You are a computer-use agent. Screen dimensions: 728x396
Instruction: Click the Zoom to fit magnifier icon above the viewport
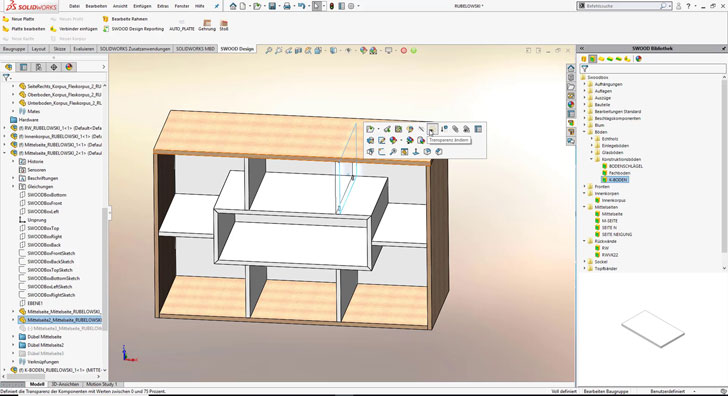268,51
